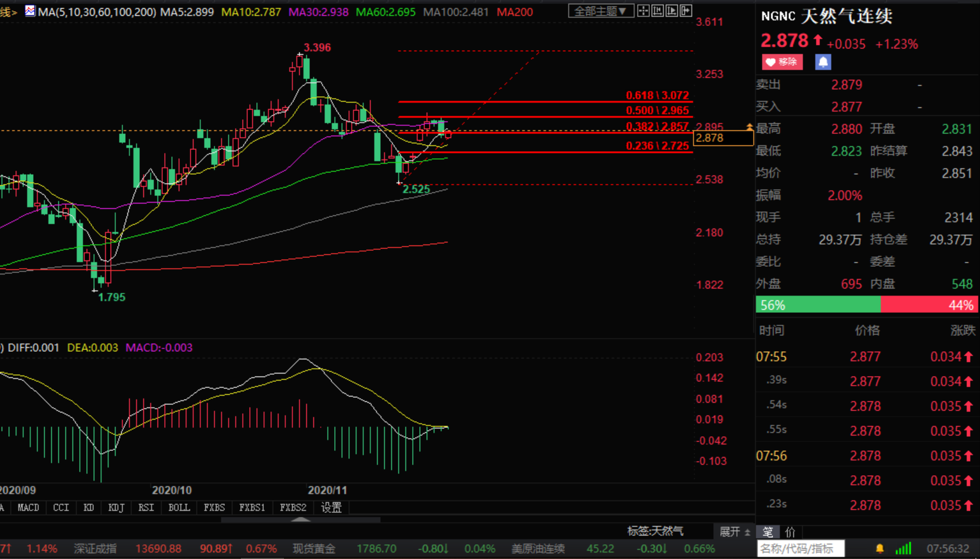Toggle to 价 price view

coord(790,532)
